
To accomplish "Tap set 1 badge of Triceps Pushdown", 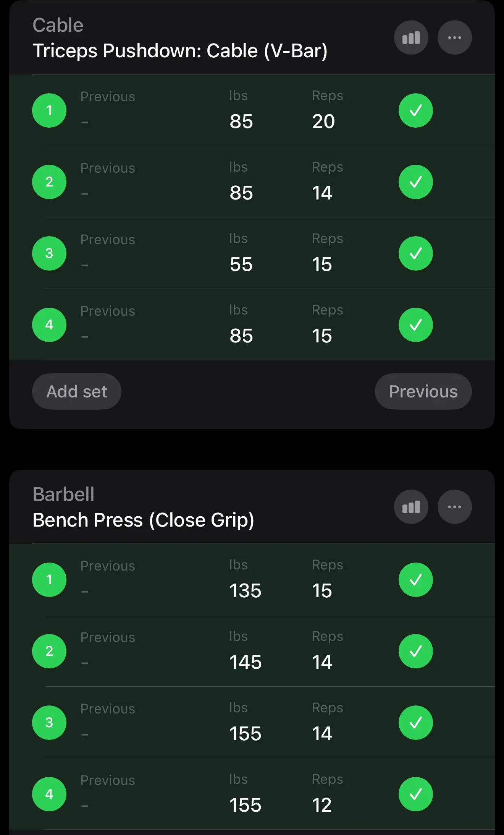I will click(x=49, y=110).
